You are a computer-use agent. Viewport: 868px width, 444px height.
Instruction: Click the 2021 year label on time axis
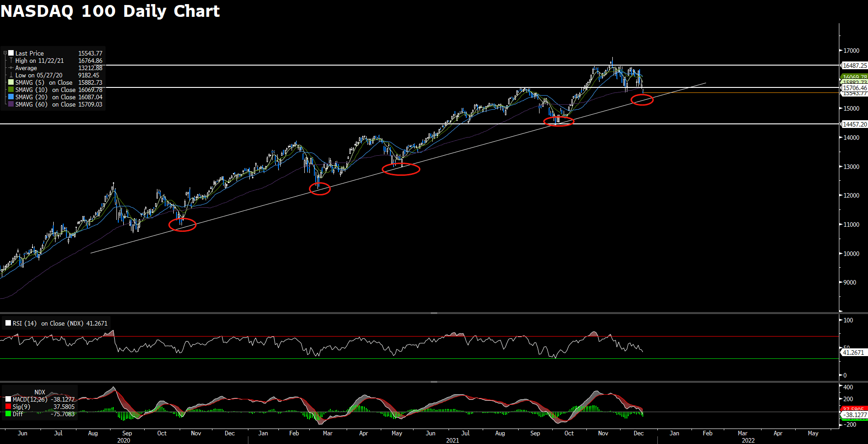[453, 440]
